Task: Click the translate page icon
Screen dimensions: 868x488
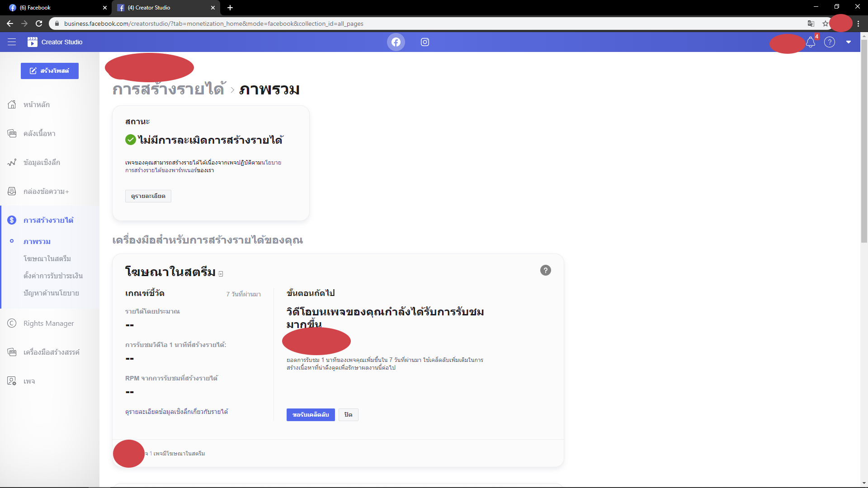Action: click(811, 23)
